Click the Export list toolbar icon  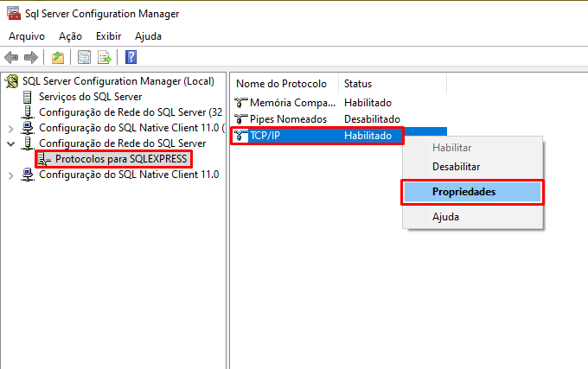[105, 57]
